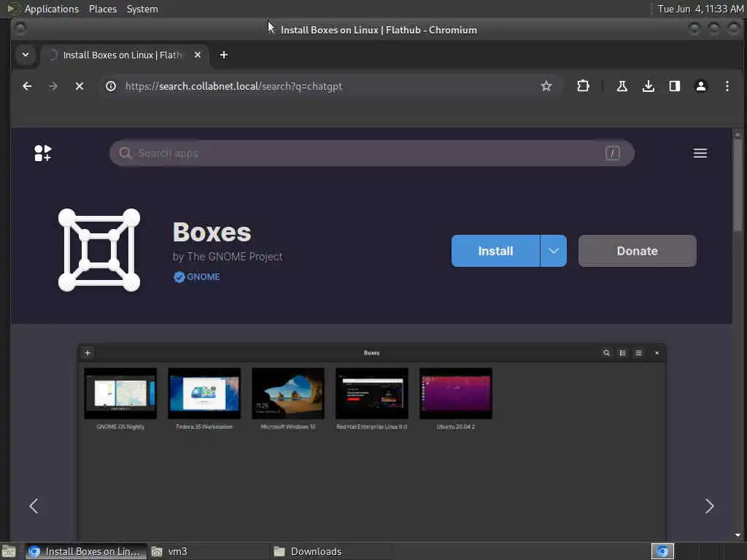Click the Flathub logo icon
Screen dimensions: 747x560
[43, 153]
